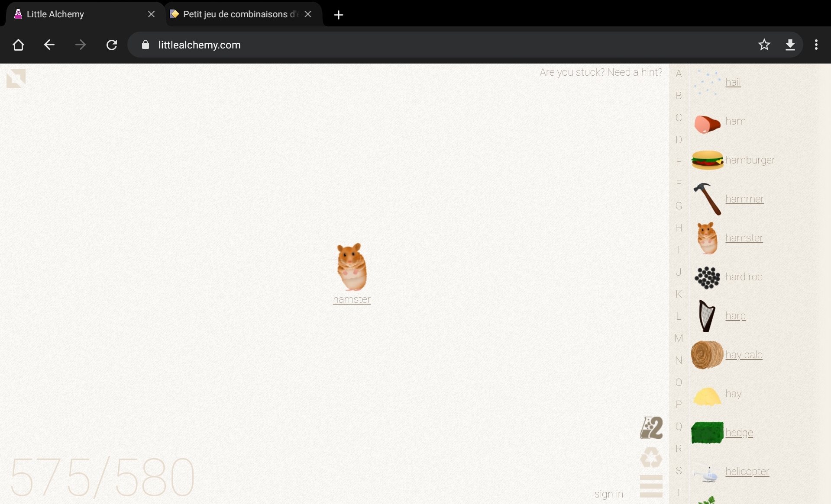Select the harp element icon
Viewport: 831px width, 504px height.
707,316
